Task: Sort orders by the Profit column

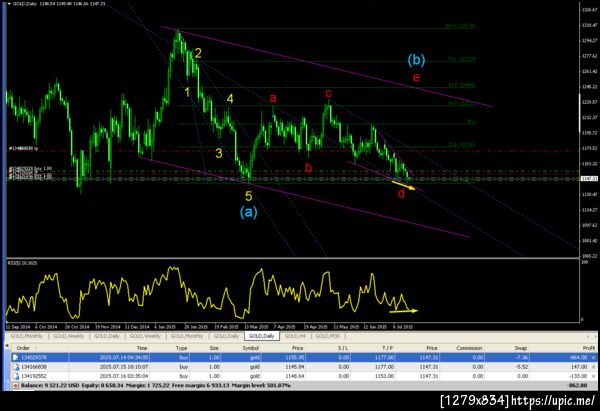Action: point(589,348)
